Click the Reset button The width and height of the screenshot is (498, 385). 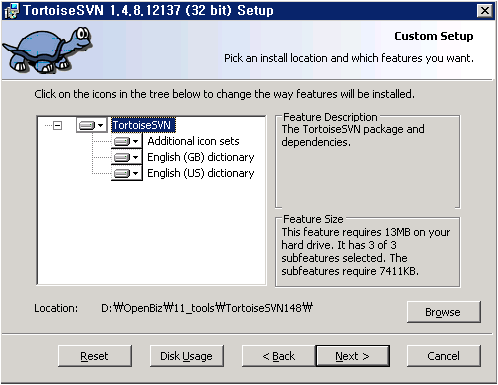pyautogui.click(x=95, y=356)
